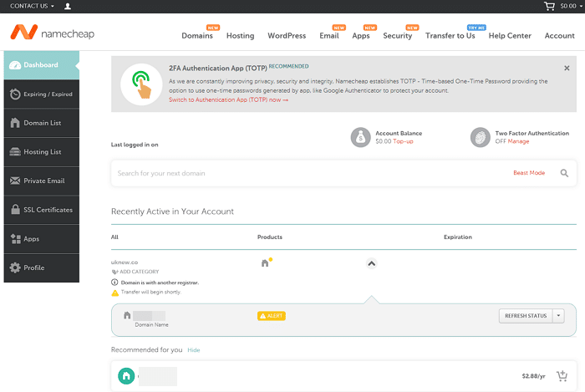Open Profile in sidebar
The width and height of the screenshot is (585, 392).
[x=42, y=267]
